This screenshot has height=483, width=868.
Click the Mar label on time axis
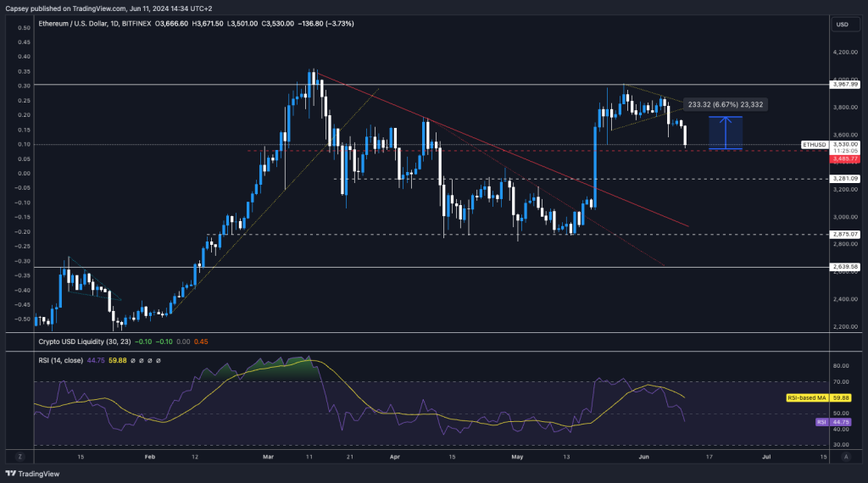pyautogui.click(x=268, y=457)
